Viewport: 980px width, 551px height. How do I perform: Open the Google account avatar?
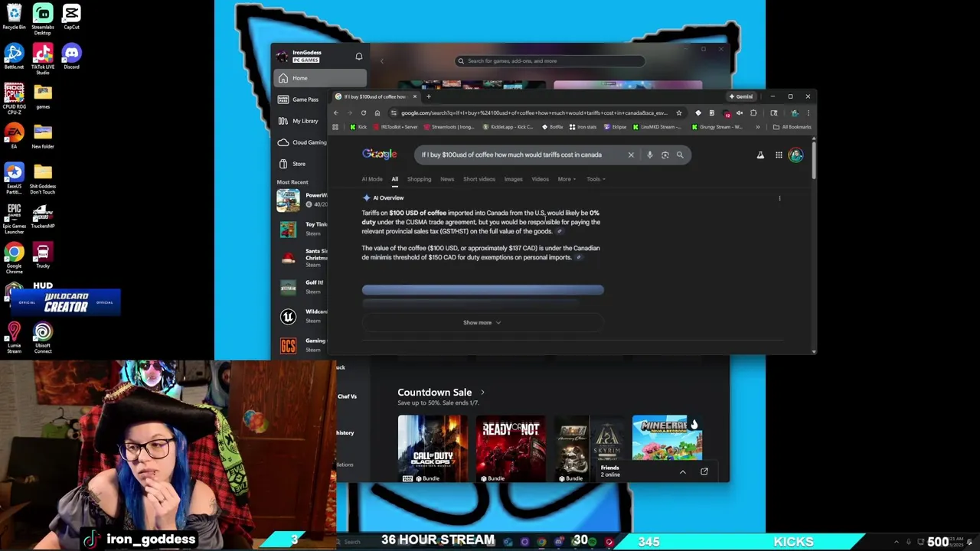pyautogui.click(x=795, y=155)
